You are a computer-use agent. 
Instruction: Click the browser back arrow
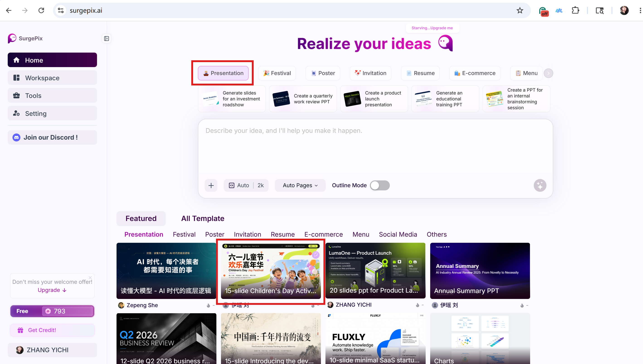[9, 10]
